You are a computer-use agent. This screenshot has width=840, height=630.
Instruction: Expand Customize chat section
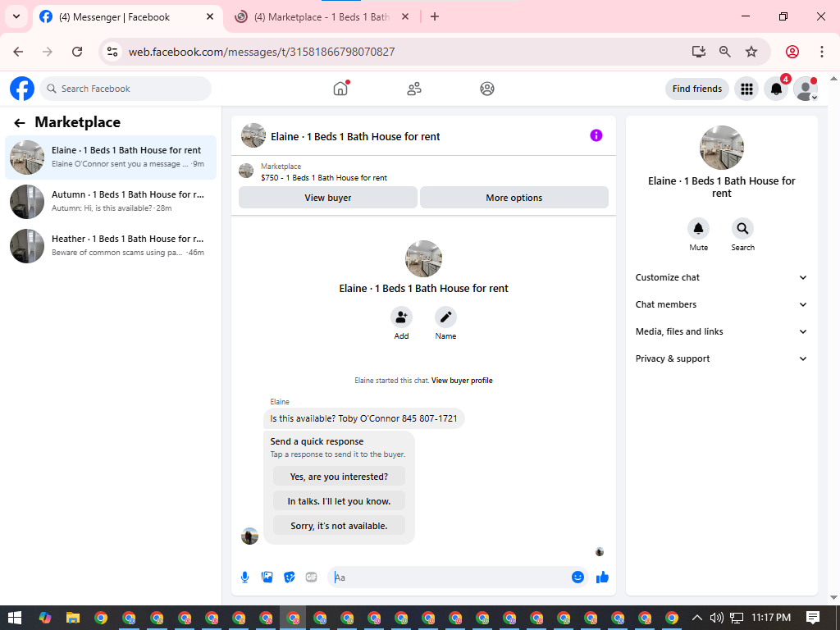pyautogui.click(x=721, y=277)
